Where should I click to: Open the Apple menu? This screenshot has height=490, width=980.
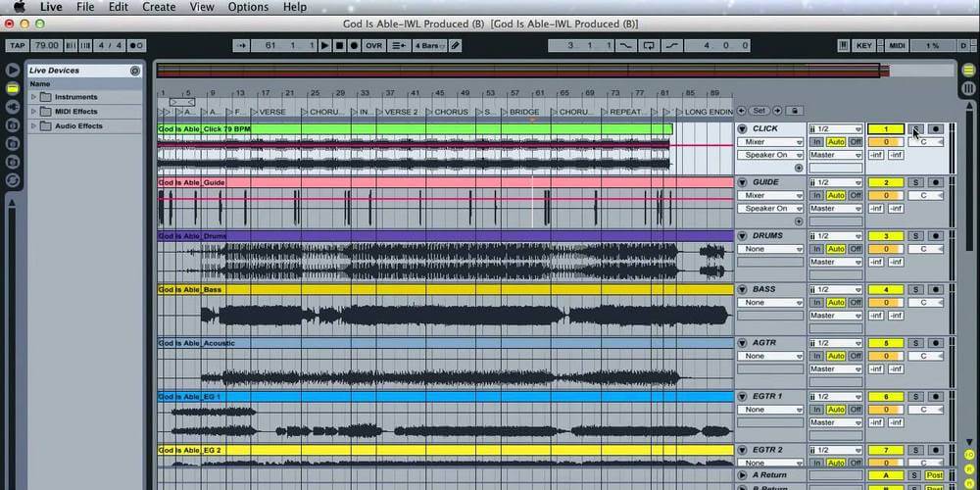20,7
